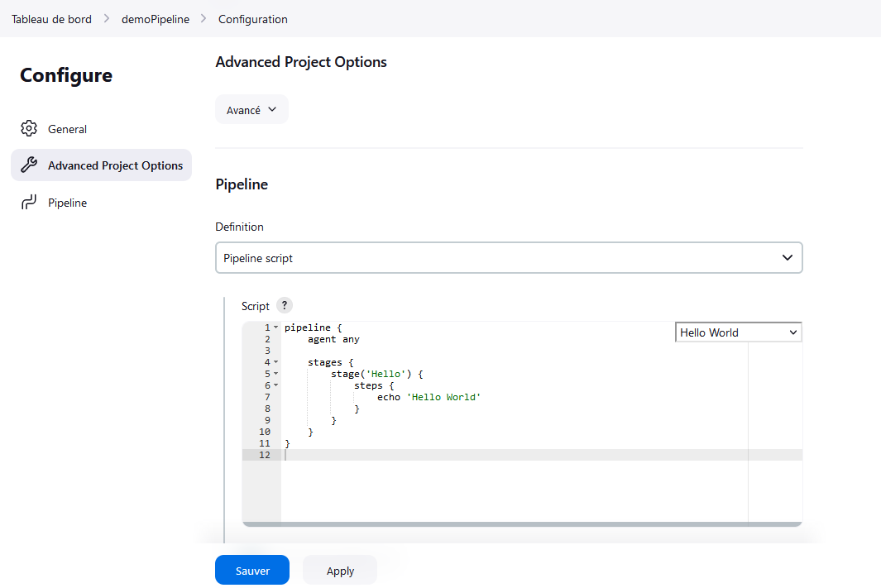Collapse code fold arrow on line 4
Image resolution: width=881 pixels, height=588 pixels.
275,362
